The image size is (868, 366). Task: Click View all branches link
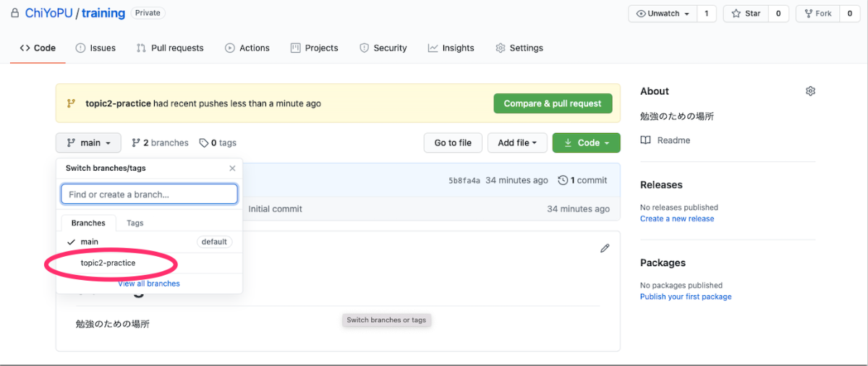149,284
